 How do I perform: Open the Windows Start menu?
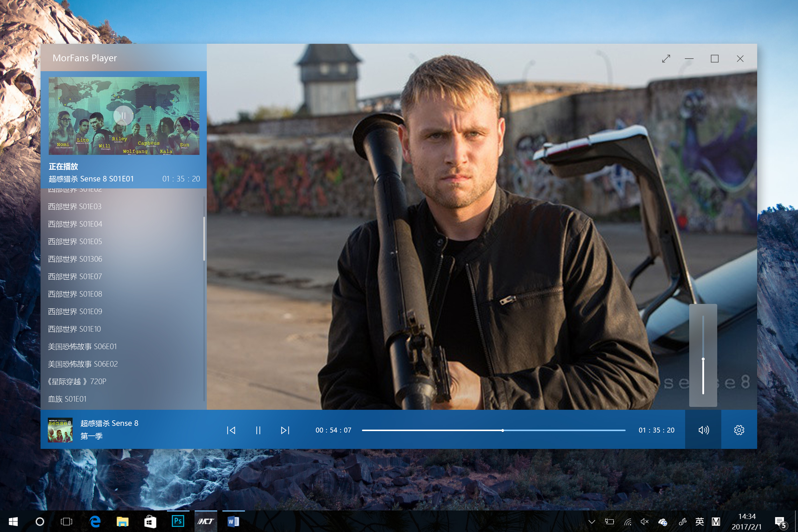(x=13, y=521)
